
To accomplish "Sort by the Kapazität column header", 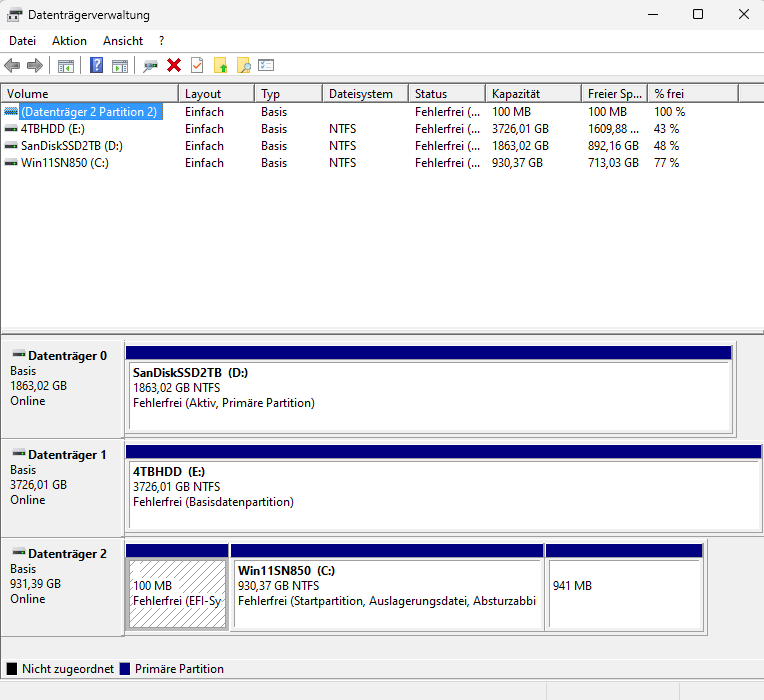I will click(534, 94).
